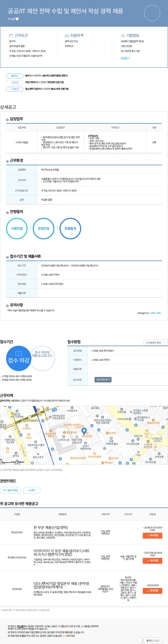Click the 불량공고 신고 report icon
Screen dimensions: 168x644
tap(143, 640)
